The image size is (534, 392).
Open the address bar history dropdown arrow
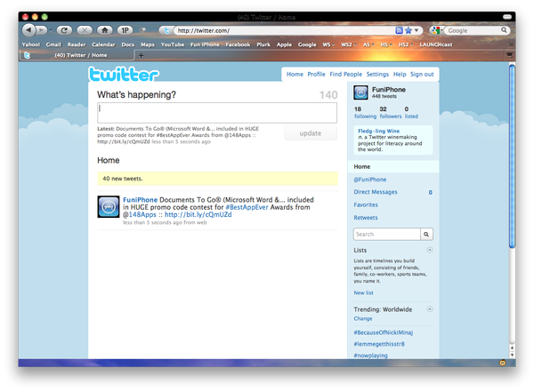417,30
